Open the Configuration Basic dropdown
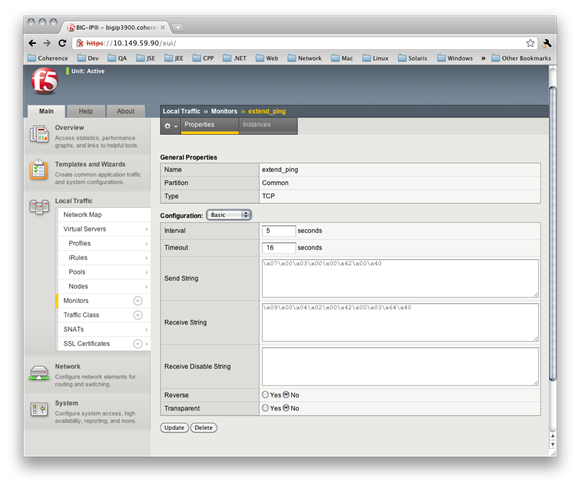 coord(229,215)
